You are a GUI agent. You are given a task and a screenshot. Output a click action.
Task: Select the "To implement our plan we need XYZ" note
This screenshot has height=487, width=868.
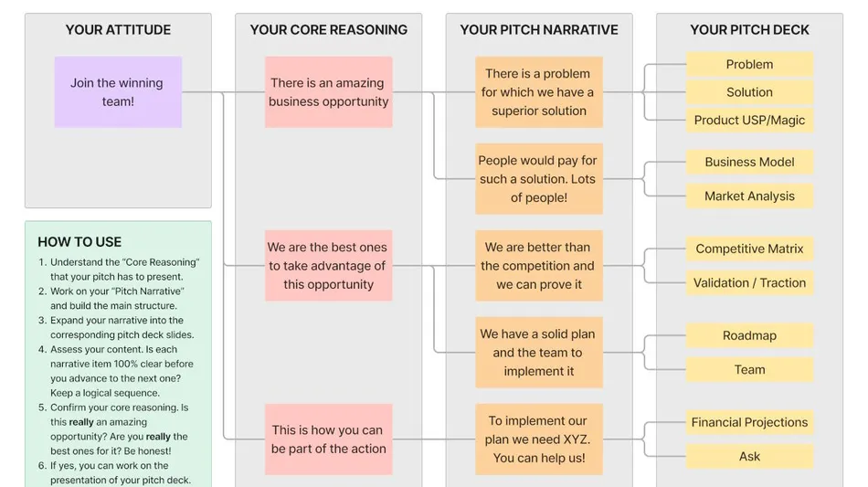pos(539,439)
